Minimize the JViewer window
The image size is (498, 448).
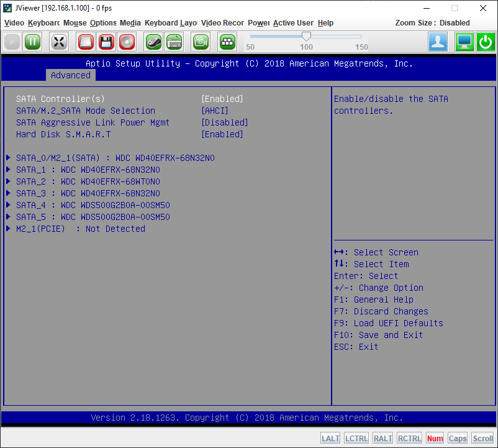[x=427, y=8]
